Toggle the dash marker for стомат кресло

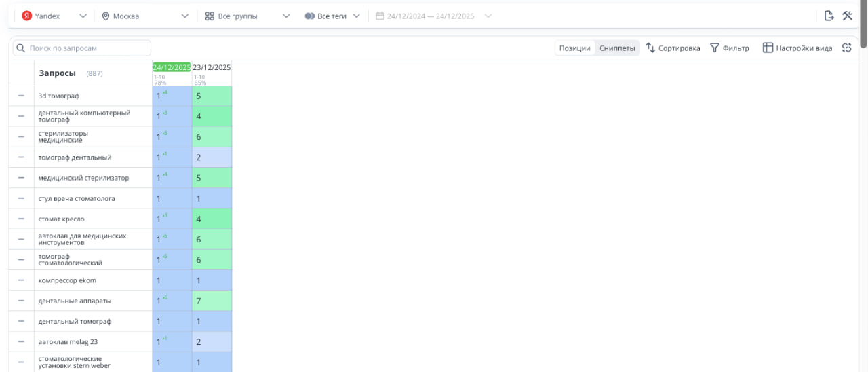(x=21, y=219)
